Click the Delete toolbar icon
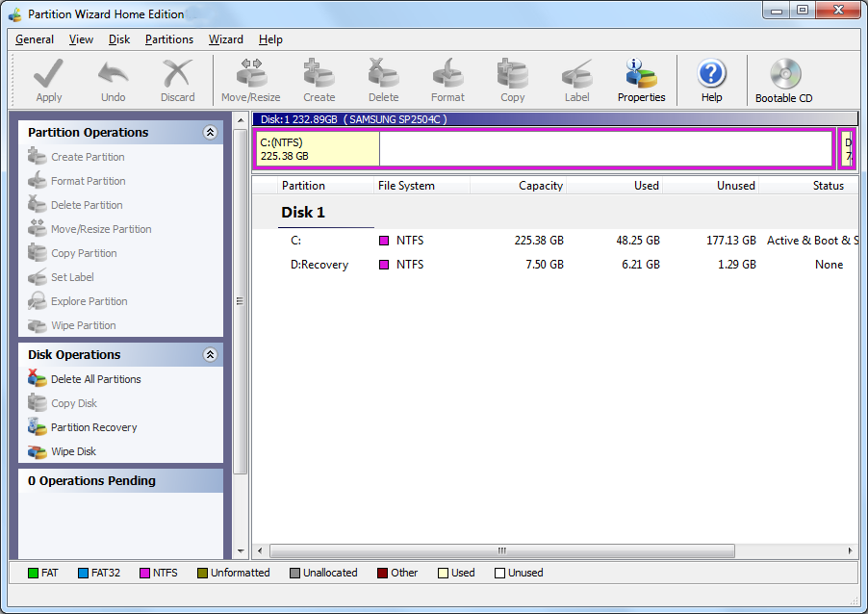 point(383,74)
